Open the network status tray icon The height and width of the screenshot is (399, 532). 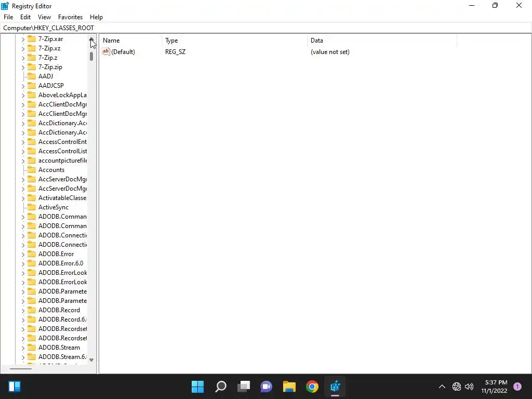(x=457, y=387)
